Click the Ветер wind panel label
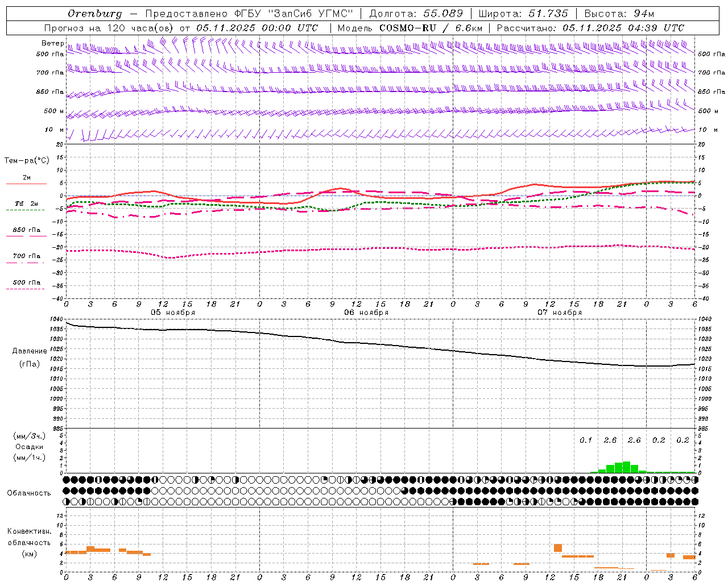The width and height of the screenshot is (728, 582). (x=52, y=43)
